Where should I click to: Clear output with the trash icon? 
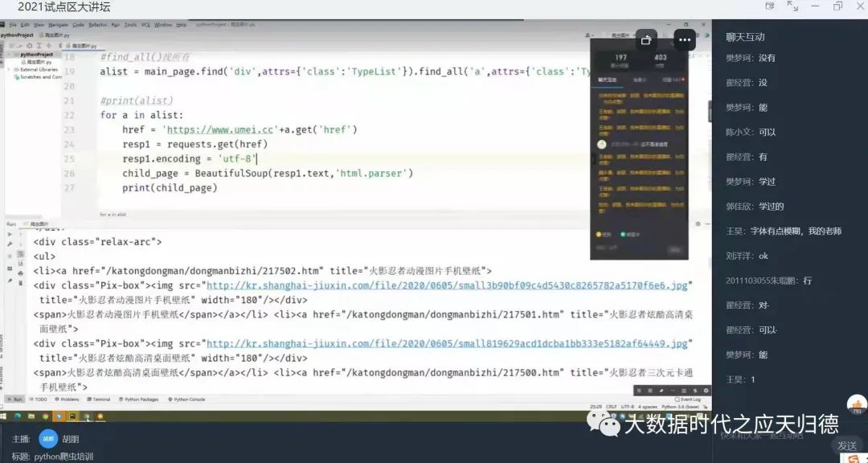pyautogui.click(x=20, y=282)
